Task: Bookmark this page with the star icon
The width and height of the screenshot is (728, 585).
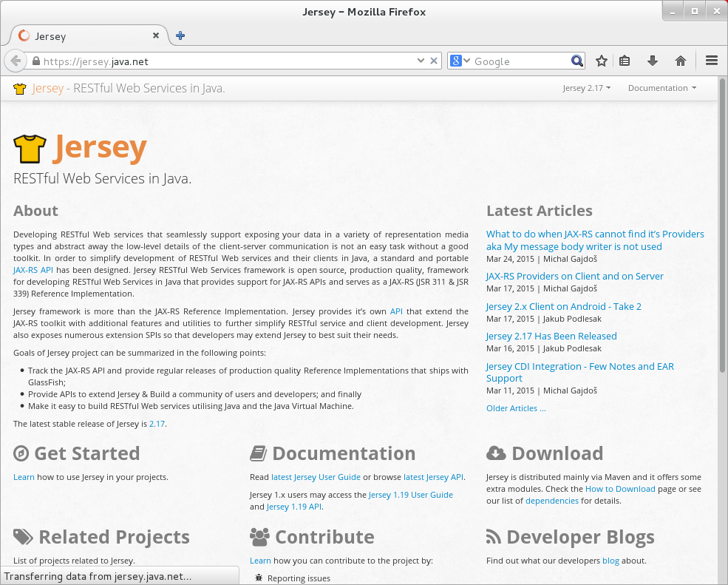Action: (x=602, y=61)
